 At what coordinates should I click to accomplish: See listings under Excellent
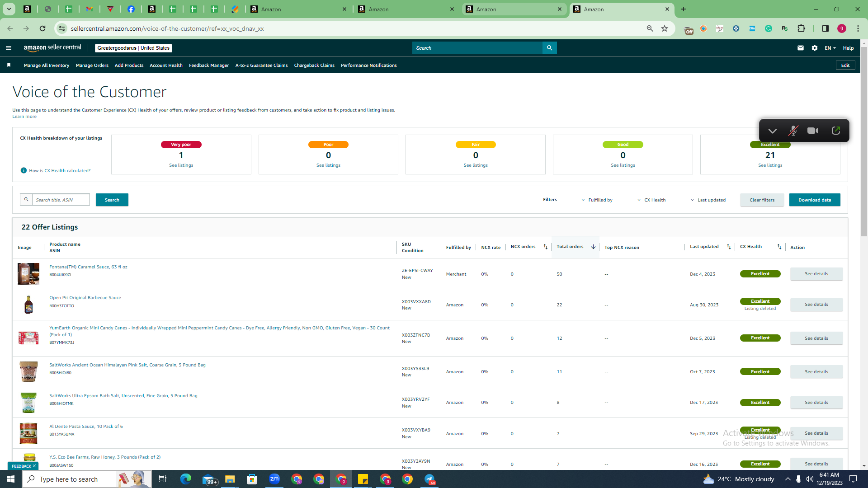click(770, 165)
